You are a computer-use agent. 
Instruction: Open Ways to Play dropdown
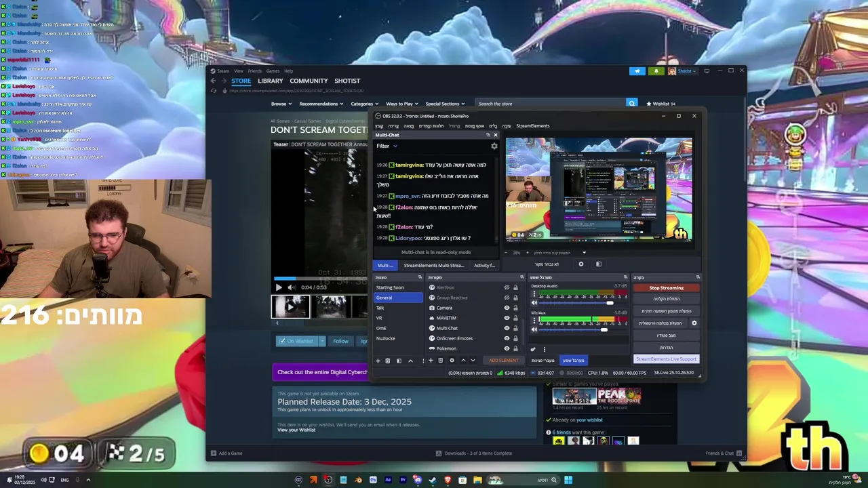(x=401, y=104)
